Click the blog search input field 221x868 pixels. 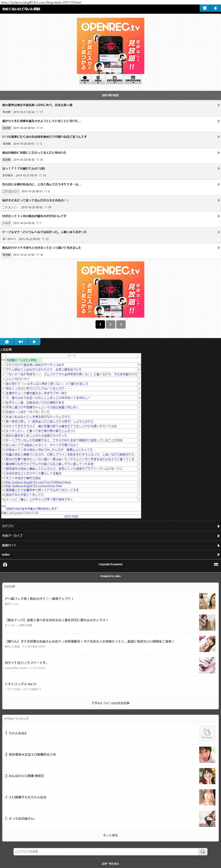pyautogui.click(x=105, y=852)
